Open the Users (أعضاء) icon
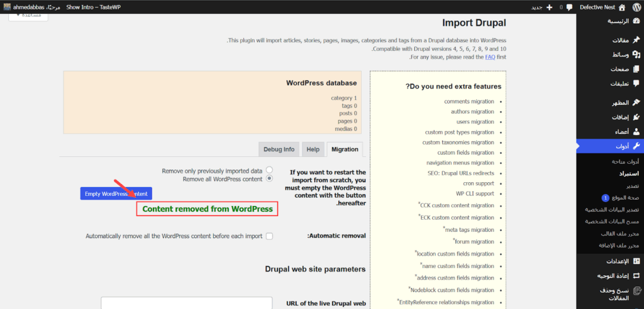The height and width of the screenshot is (309, 644). (636, 132)
